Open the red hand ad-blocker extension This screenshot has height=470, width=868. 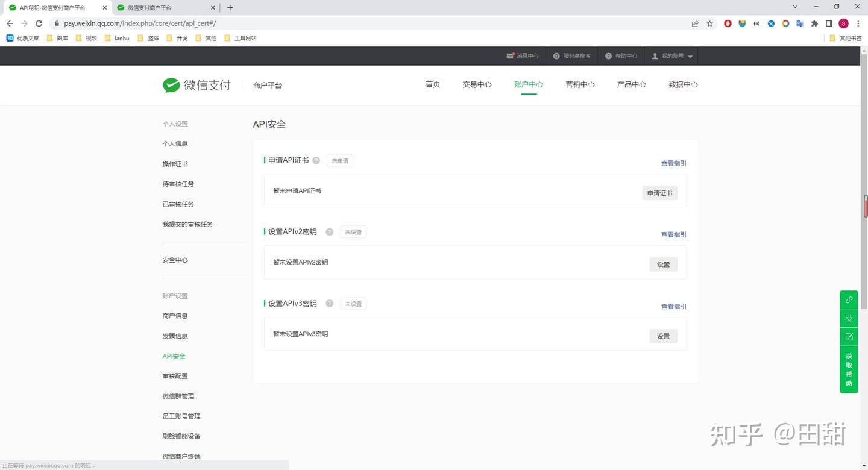pos(728,23)
